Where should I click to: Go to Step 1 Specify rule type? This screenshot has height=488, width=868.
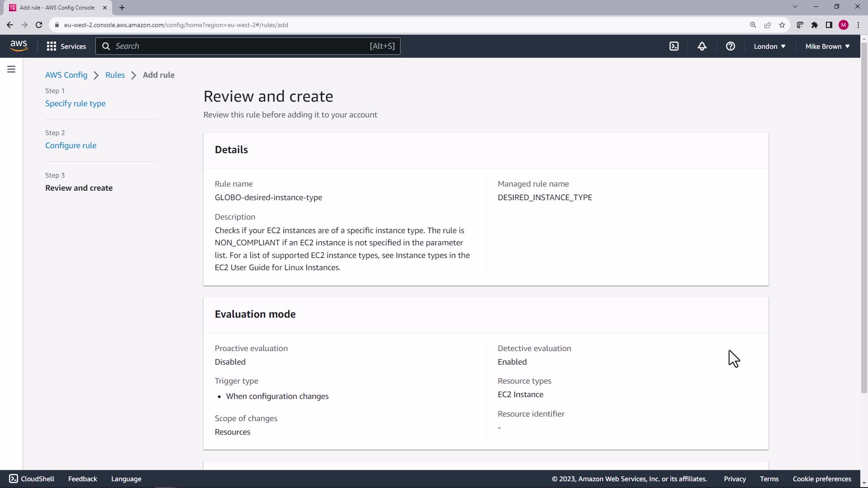75,103
